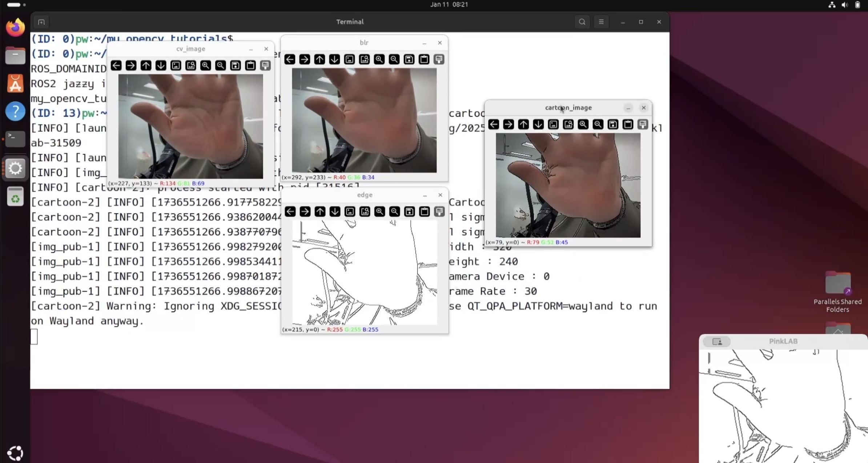Click zoom out icon in cv_image window
The width and height of the screenshot is (868, 463).
coord(220,65)
